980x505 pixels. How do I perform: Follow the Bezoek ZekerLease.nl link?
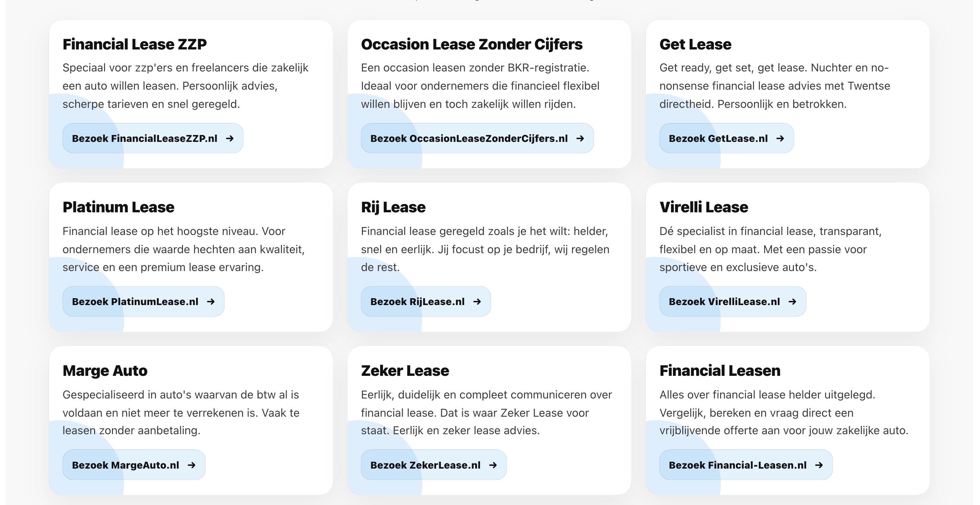tap(425, 465)
